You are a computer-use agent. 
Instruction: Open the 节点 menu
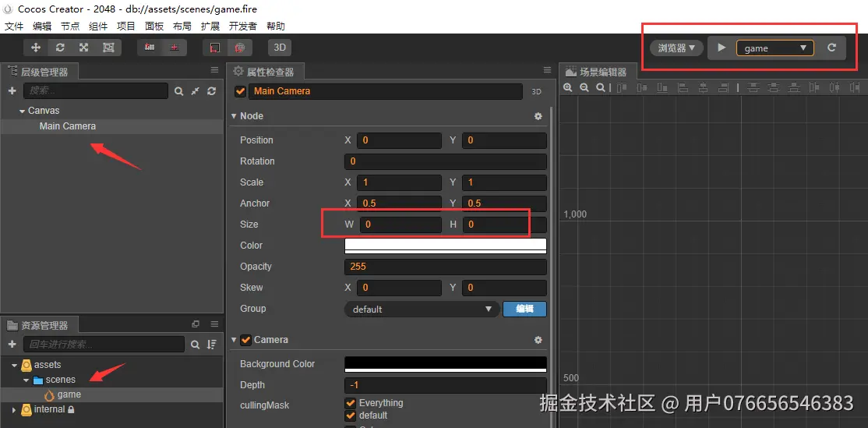pos(70,26)
